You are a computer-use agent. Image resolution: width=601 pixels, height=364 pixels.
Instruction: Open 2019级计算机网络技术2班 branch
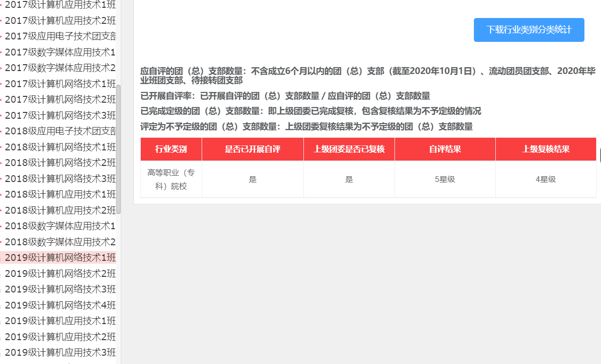click(x=60, y=273)
